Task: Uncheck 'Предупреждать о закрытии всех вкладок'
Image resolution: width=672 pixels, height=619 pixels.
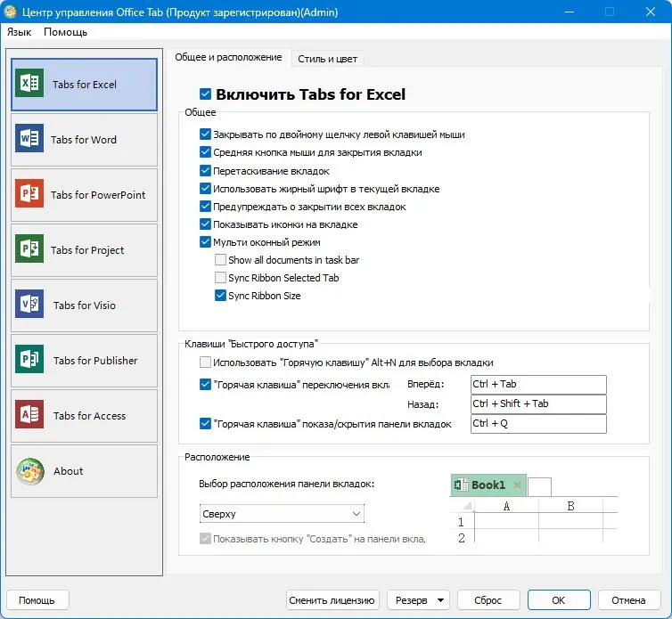Action: click(205, 207)
